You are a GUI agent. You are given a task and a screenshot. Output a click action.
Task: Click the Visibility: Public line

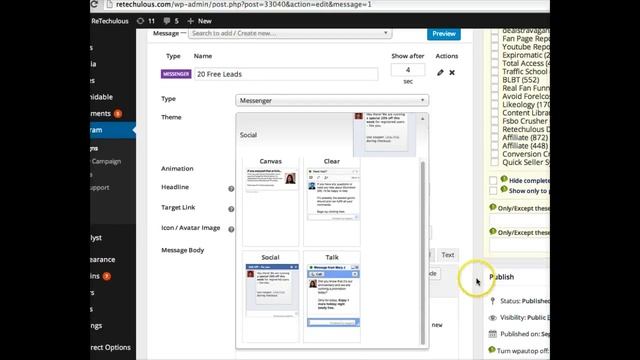tap(525, 318)
